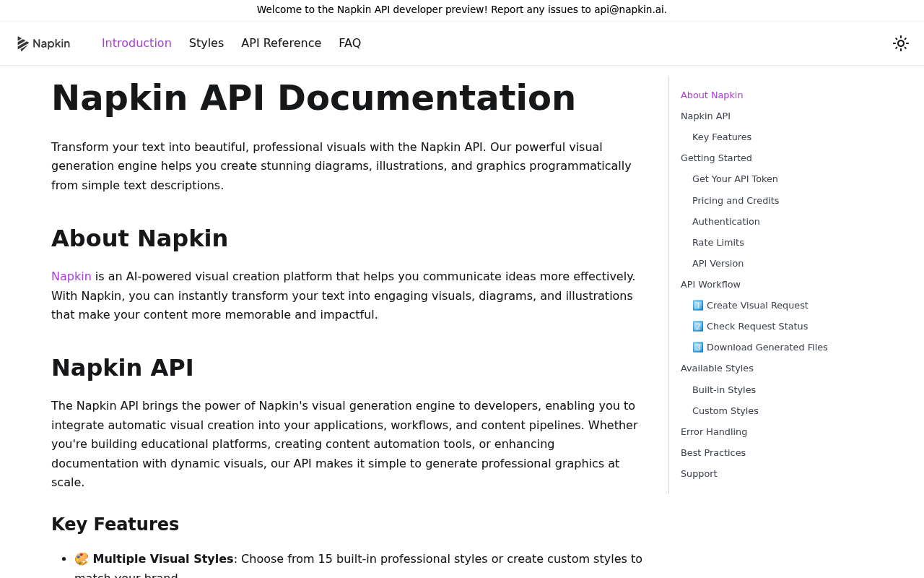
Task: Open Pricing and Credits sidebar entry
Action: 736,200
